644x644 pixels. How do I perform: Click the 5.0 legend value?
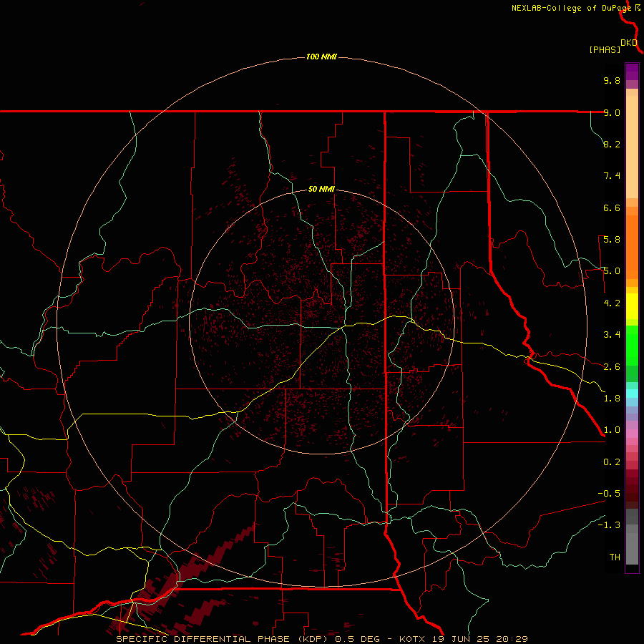tap(612, 271)
